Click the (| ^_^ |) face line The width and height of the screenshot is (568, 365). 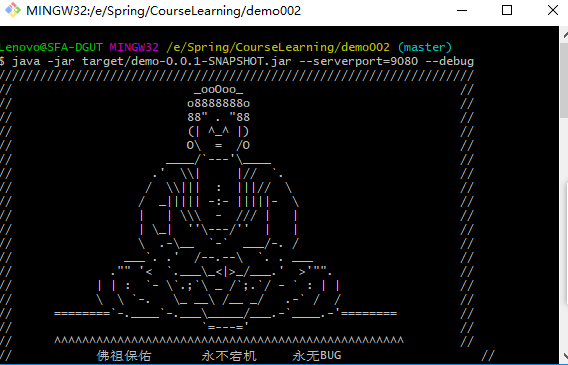pyautogui.click(x=218, y=131)
